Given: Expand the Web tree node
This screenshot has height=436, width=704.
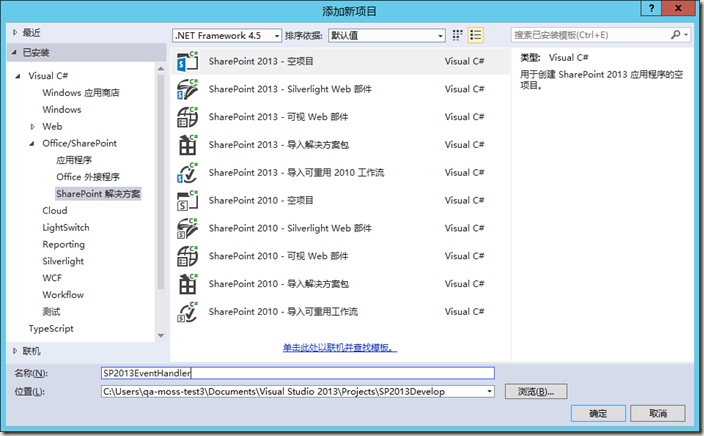Looking at the screenshot, I should pyautogui.click(x=32, y=127).
